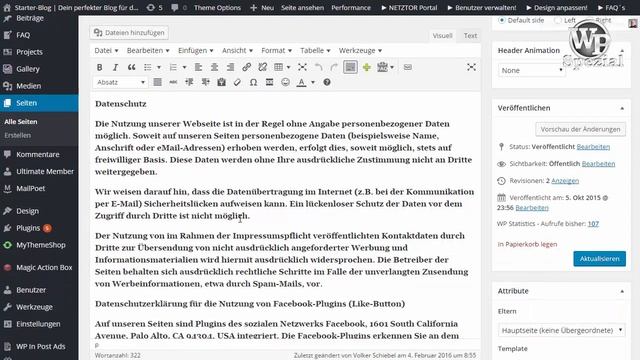Viewport: 640px width, 360px height.
Task: Redo the last undone edit
Action: coord(334,67)
